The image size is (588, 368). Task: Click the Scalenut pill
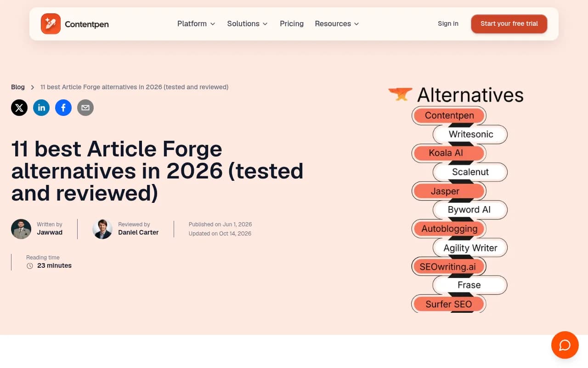(x=471, y=172)
